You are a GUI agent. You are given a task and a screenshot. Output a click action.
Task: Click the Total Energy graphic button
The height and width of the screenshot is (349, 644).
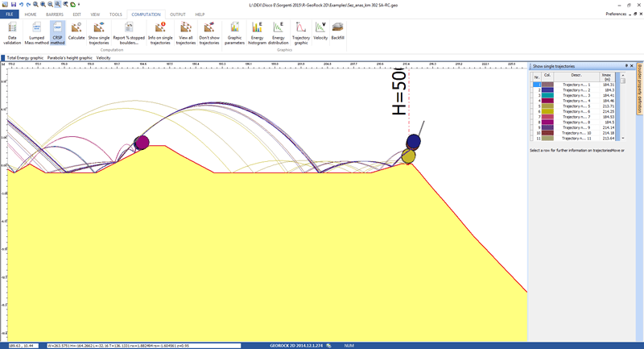tap(25, 58)
